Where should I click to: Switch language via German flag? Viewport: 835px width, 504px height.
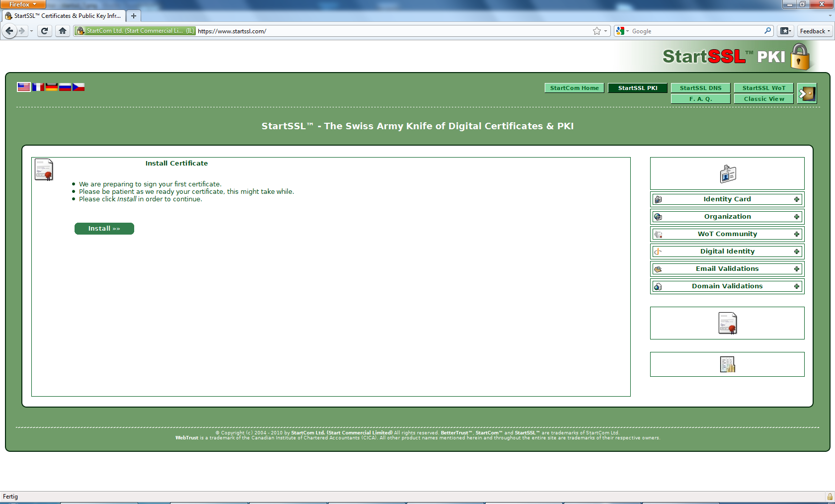pyautogui.click(x=52, y=87)
